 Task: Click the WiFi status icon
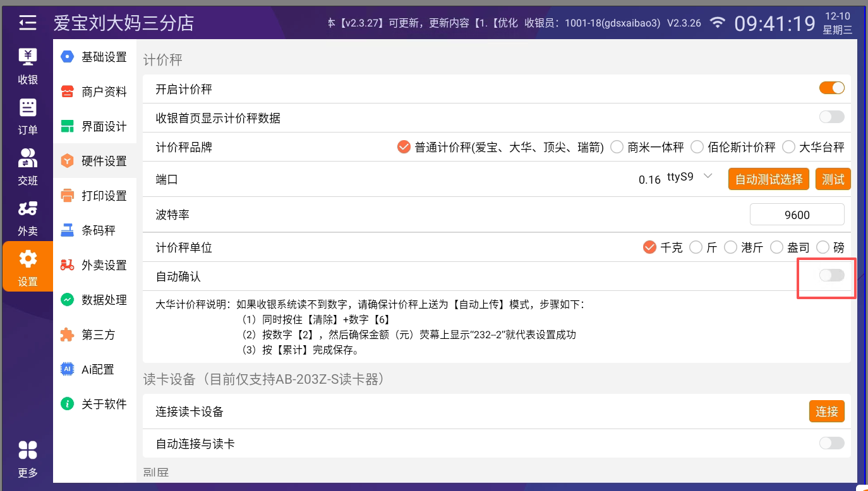pyautogui.click(x=717, y=23)
